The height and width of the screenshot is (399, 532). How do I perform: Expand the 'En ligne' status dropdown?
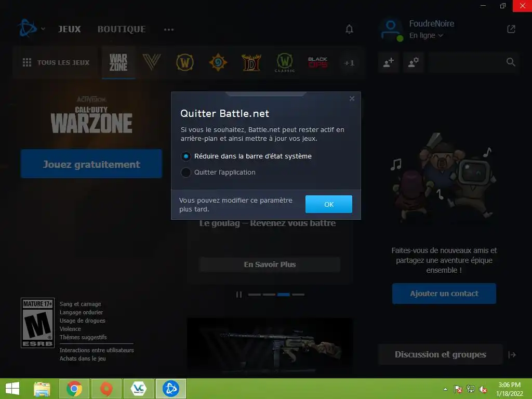[426, 35]
